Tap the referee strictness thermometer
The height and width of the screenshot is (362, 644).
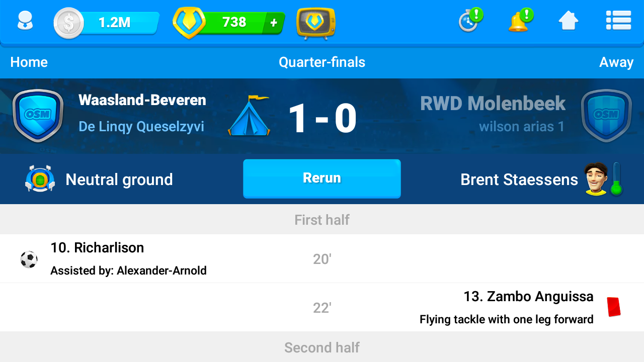[616, 179]
